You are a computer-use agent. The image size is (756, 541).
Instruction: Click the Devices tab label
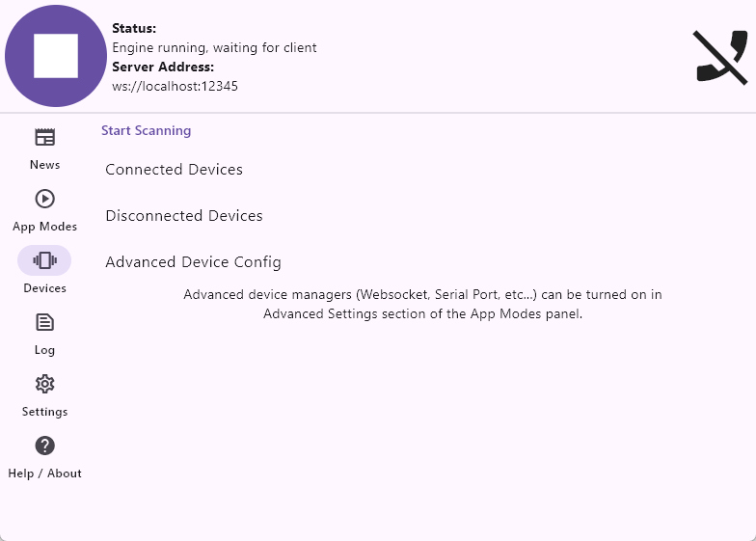(44, 287)
